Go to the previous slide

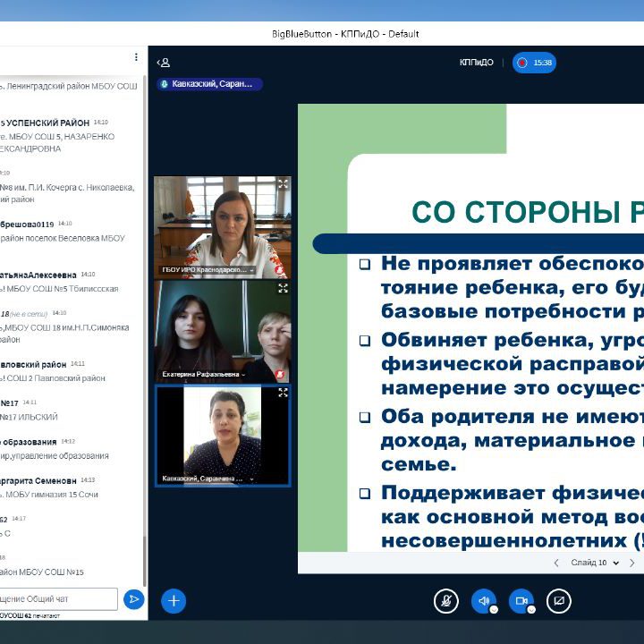coord(556,563)
